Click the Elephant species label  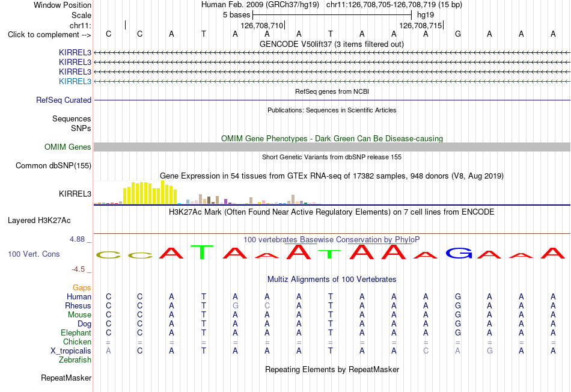click(x=76, y=332)
